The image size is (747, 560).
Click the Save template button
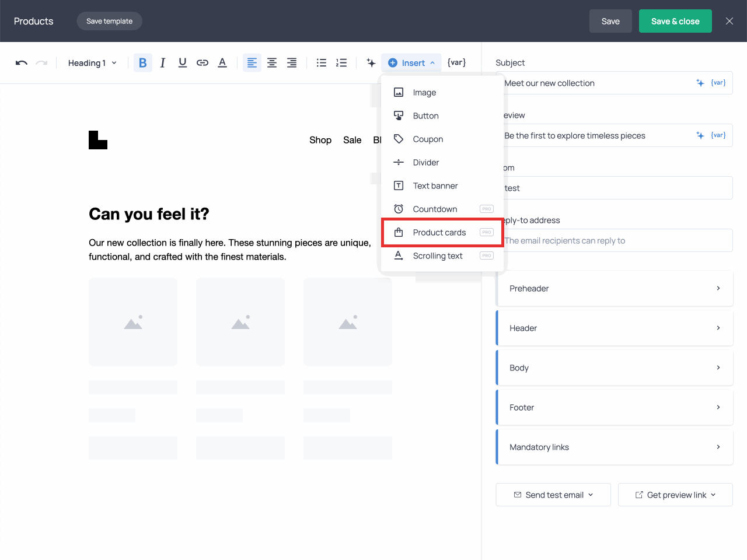(x=110, y=21)
